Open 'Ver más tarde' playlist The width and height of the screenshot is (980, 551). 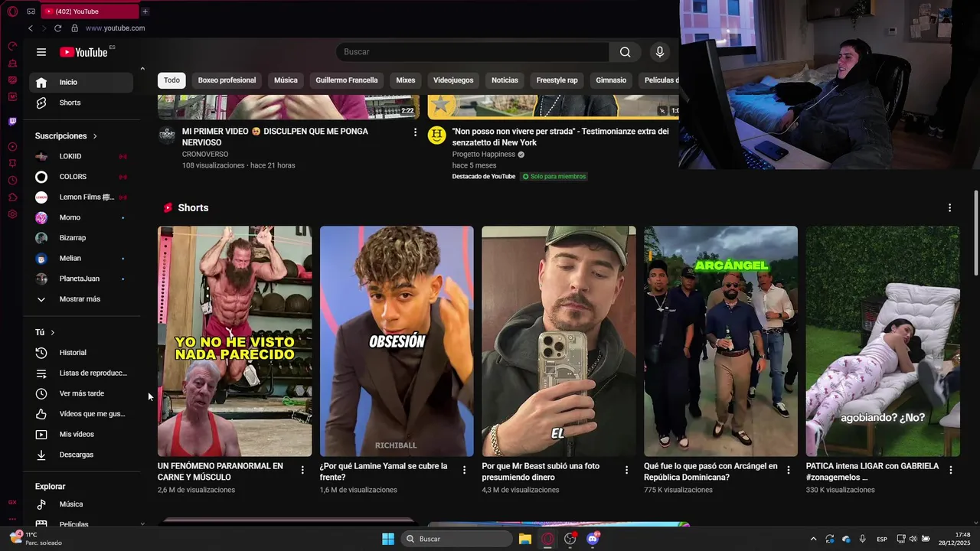click(80, 393)
